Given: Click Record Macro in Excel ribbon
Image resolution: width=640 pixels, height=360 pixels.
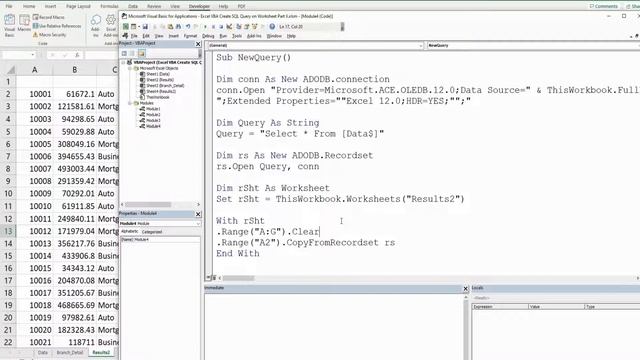Looking at the screenshot, I should (x=49, y=17).
